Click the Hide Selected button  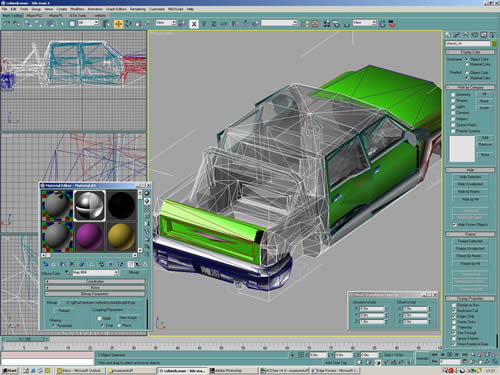(470, 177)
